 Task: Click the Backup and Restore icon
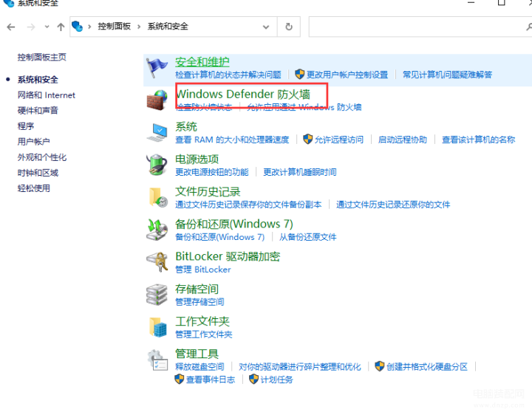click(x=157, y=230)
